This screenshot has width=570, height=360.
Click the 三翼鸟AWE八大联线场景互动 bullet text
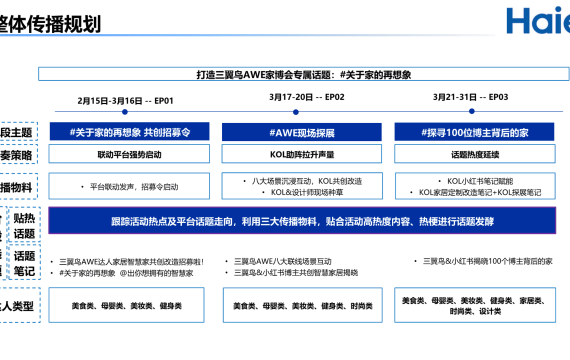click(282, 261)
